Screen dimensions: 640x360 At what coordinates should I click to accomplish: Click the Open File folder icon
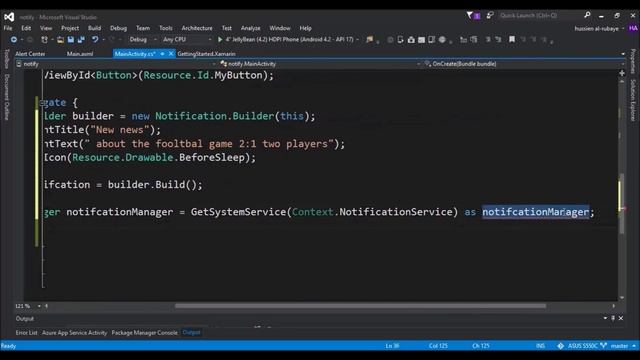click(x=60, y=40)
